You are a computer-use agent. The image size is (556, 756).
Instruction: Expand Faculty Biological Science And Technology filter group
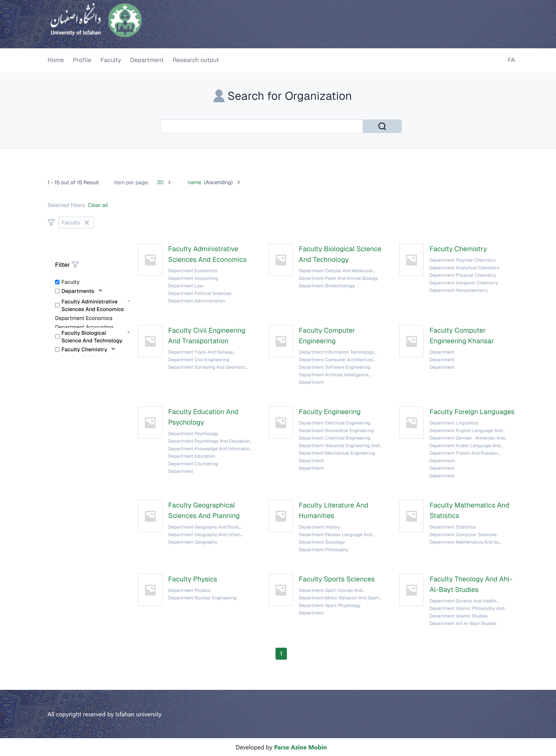pos(129,332)
